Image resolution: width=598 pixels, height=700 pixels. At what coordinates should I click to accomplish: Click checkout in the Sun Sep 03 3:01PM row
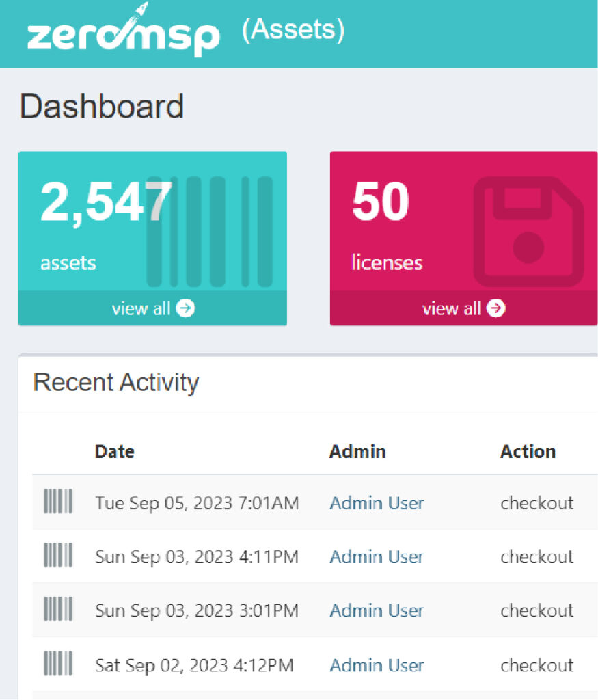[537, 610]
